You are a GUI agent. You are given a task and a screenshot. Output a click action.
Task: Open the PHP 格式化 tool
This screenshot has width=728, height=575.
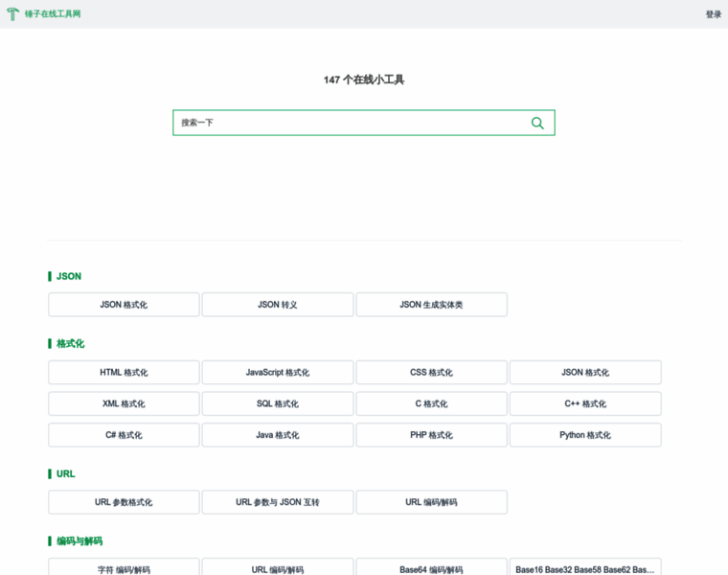coord(431,435)
